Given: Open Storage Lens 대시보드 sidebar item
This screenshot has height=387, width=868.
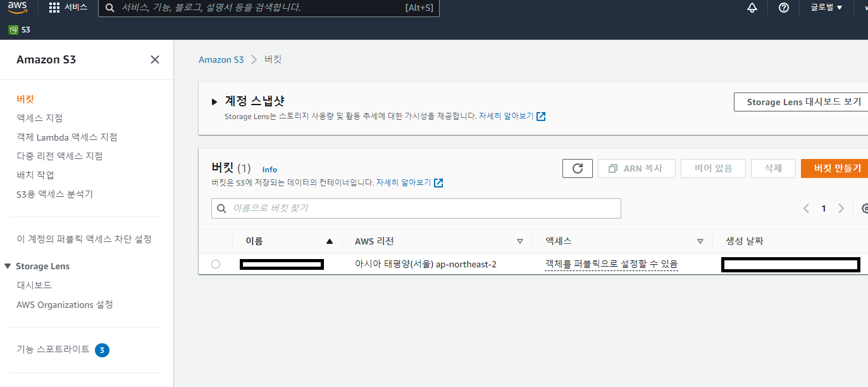Looking at the screenshot, I should coord(34,285).
